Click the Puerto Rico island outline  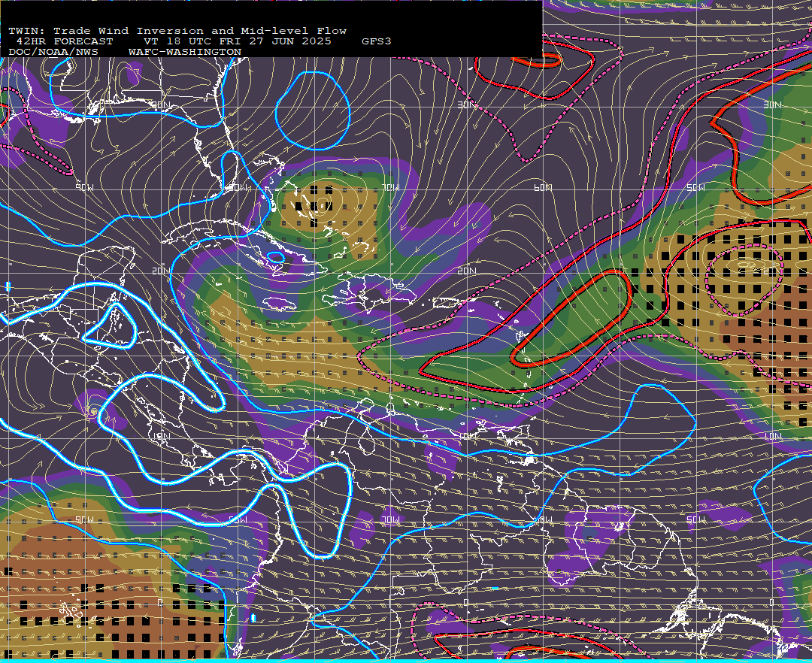446,303
